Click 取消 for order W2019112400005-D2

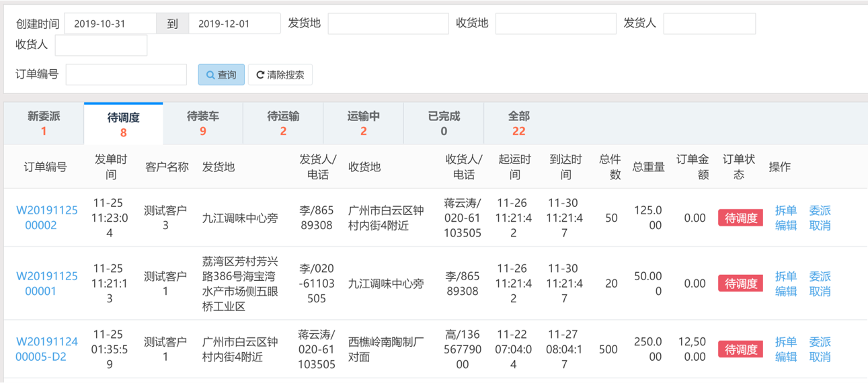(820, 357)
